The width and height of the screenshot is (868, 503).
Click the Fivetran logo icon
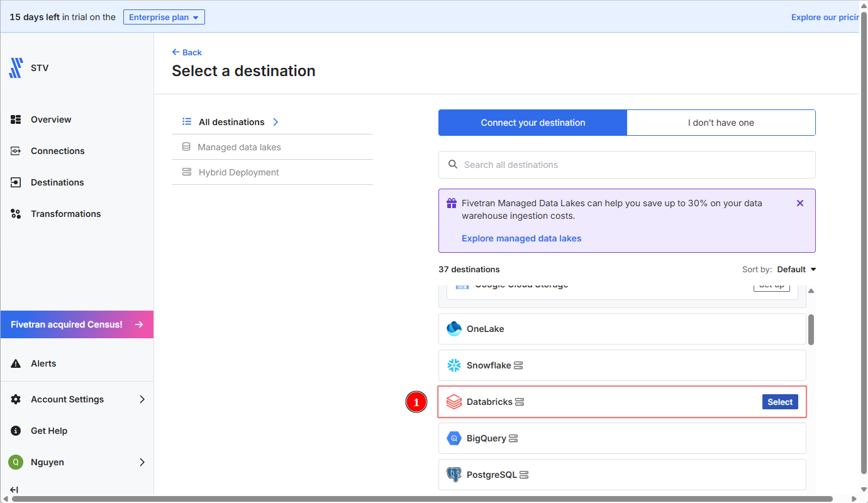click(16, 68)
